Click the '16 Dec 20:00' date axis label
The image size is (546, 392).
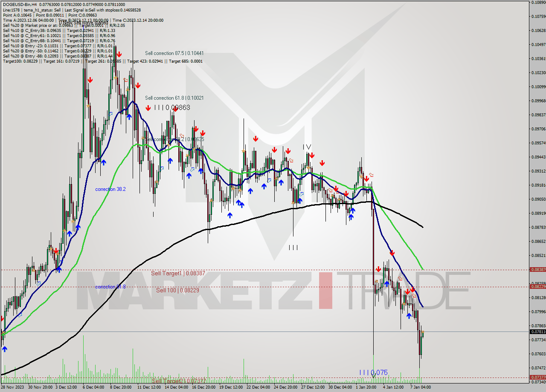(x=204, y=387)
